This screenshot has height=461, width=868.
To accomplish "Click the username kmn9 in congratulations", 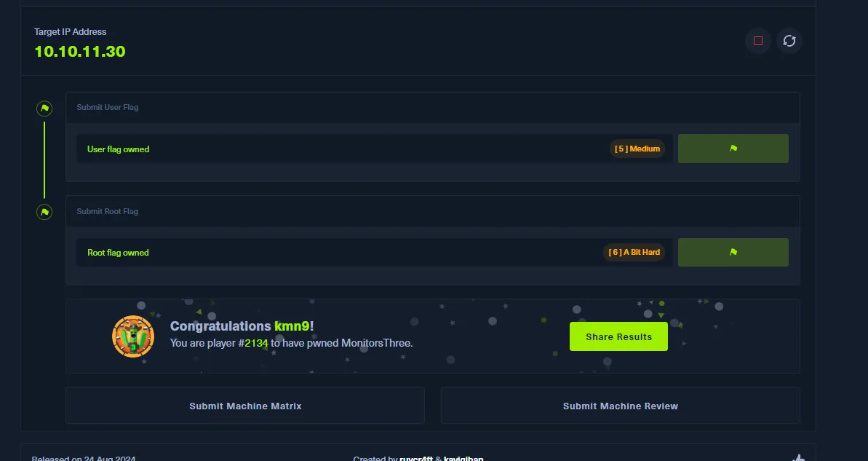I will (x=292, y=326).
